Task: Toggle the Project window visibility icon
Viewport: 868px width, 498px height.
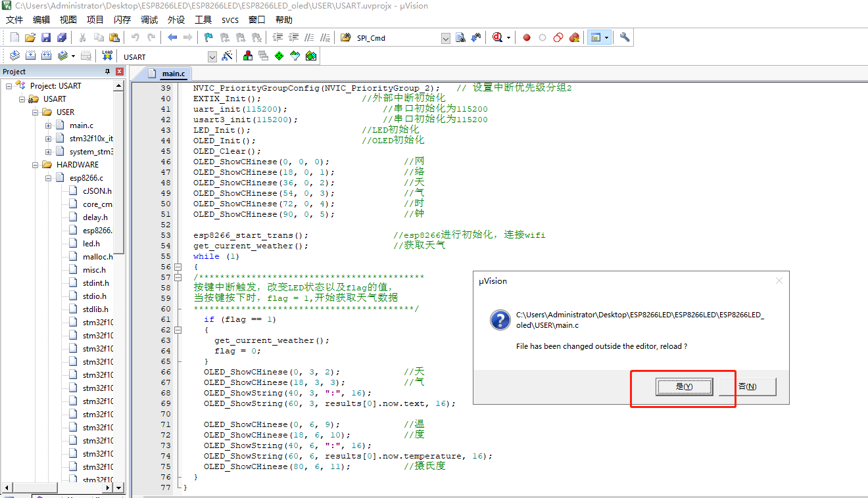Action: 596,37
